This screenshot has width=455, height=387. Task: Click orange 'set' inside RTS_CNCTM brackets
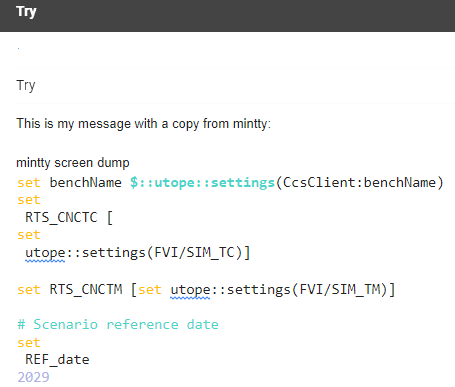[x=150, y=290]
